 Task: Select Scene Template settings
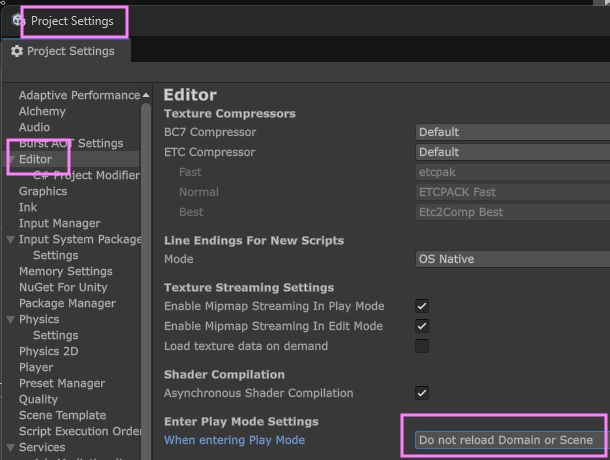pyautogui.click(x=63, y=415)
